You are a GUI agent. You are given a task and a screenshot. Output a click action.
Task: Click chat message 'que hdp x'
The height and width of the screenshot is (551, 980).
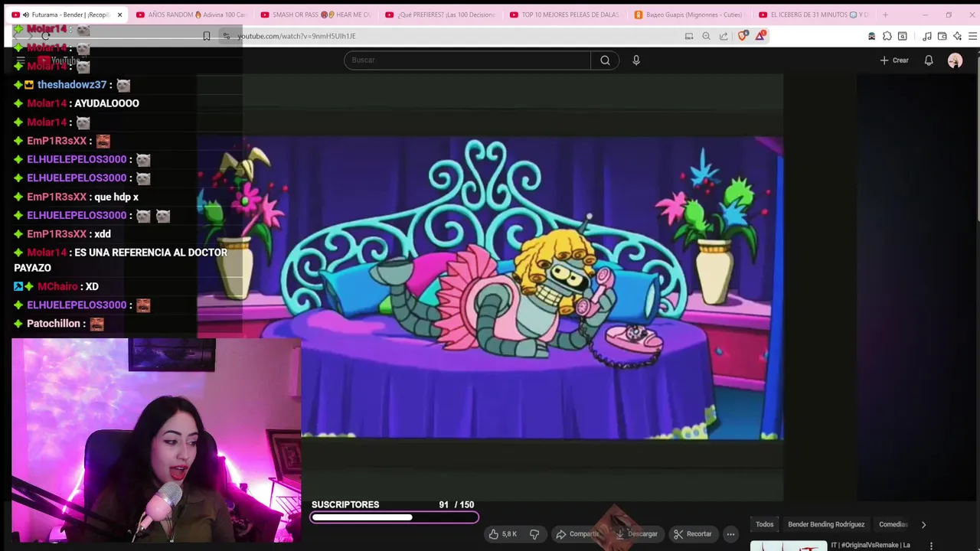(x=116, y=197)
